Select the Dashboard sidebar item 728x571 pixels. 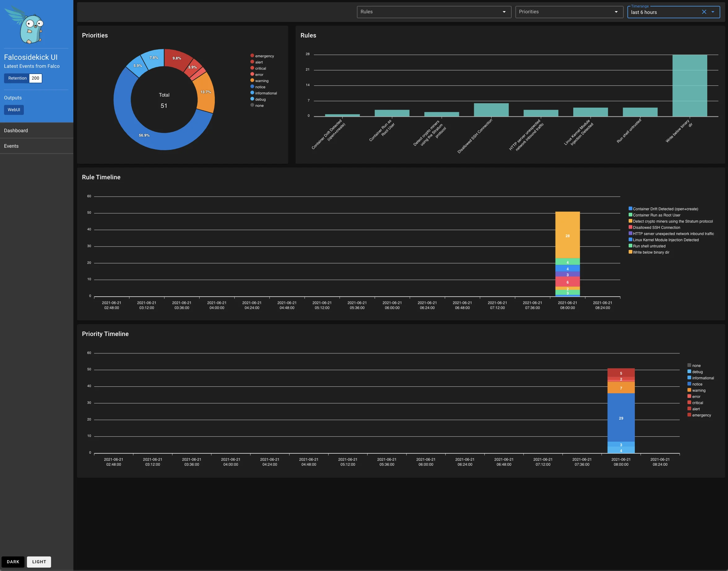click(16, 130)
